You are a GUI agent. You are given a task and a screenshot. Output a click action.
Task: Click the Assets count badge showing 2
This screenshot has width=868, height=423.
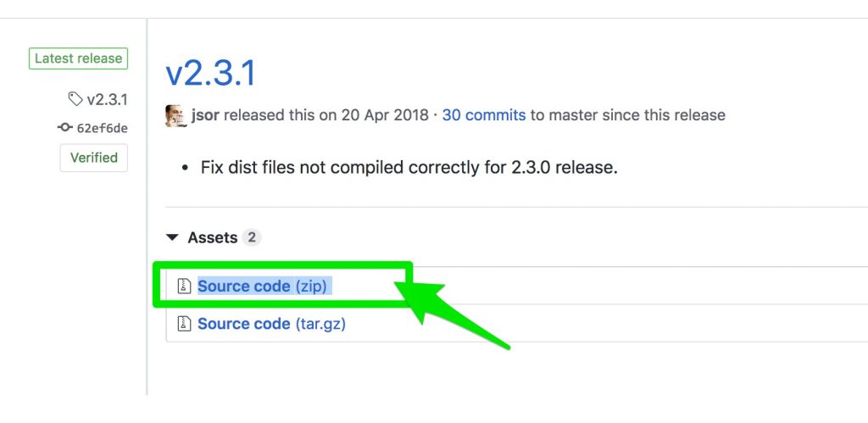[x=251, y=238]
